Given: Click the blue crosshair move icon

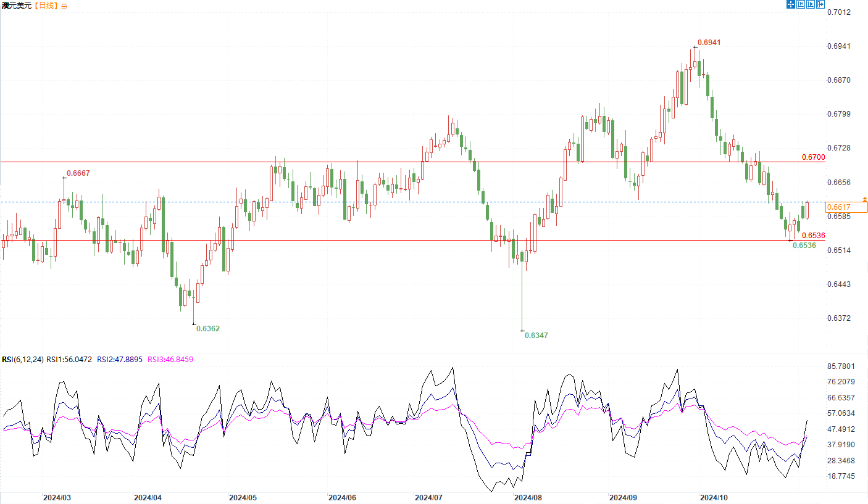Looking at the screenshot, I should (790, 4).
